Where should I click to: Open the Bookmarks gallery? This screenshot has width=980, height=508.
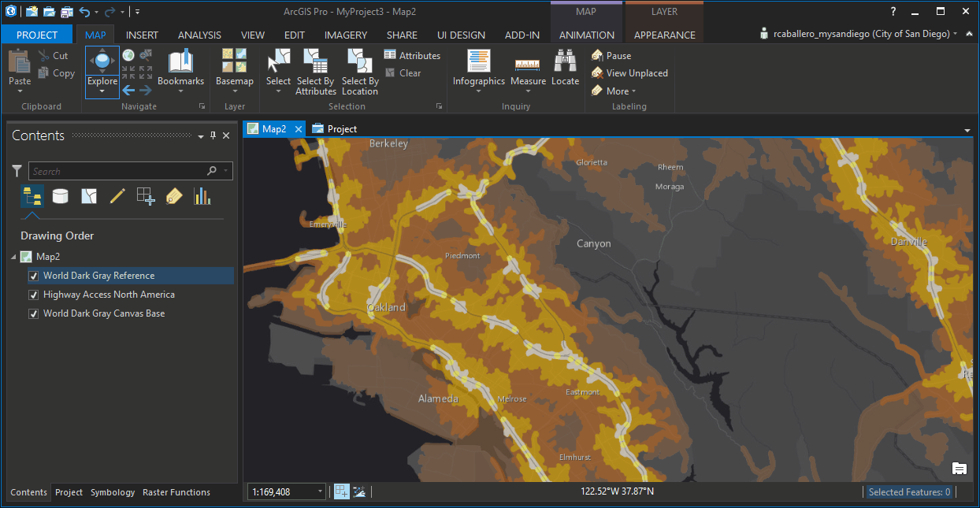(x=180, y=71)
